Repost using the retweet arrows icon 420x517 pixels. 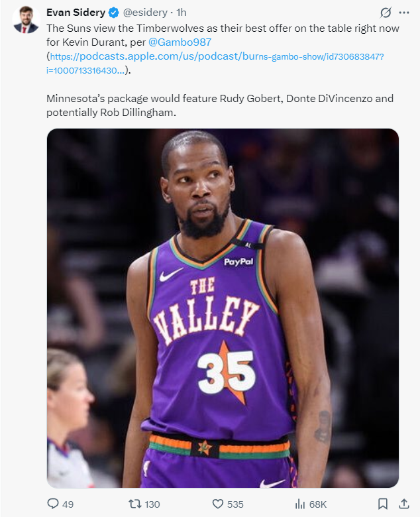(x=134, y=504)
